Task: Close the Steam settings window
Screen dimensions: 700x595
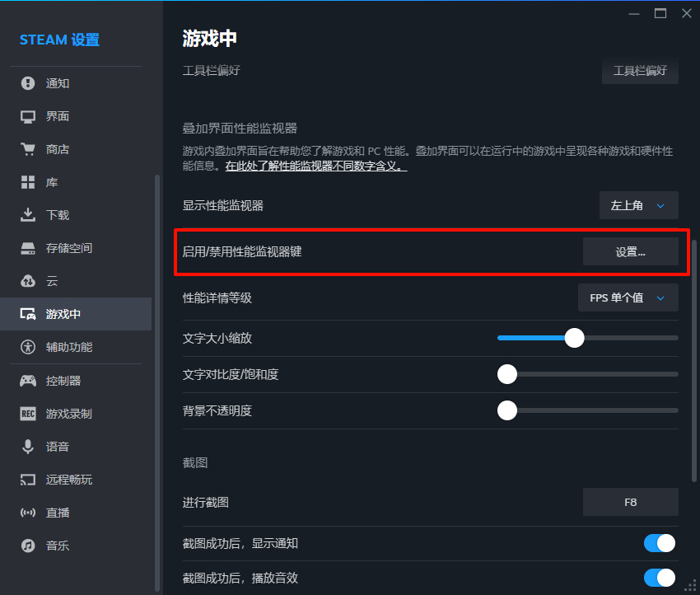Action: click(687, 13)
